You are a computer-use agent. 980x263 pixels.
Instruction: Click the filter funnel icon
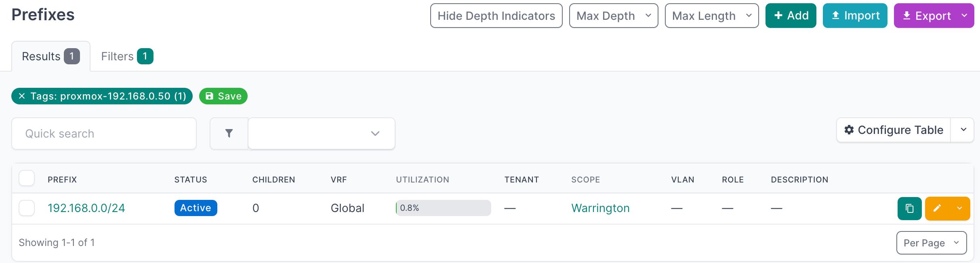click(229, 133)
